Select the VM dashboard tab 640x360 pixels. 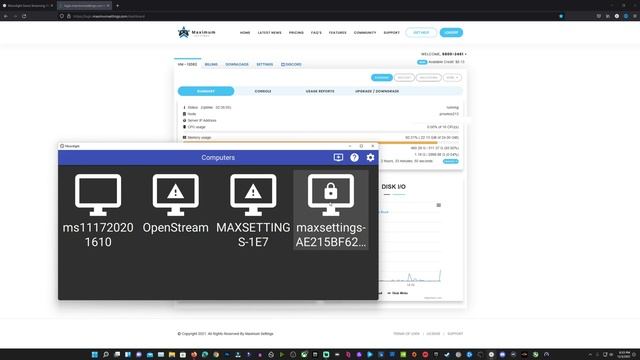(187, 64)
